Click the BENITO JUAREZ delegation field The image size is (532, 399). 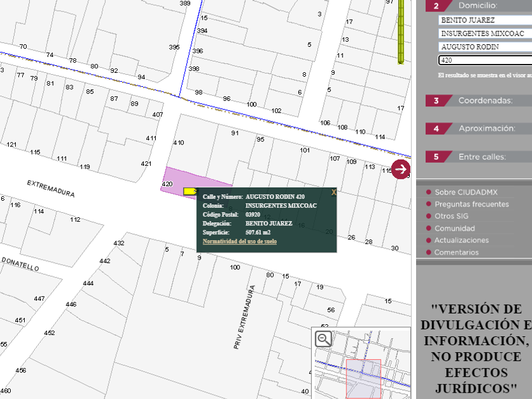pyautogui.click(x=484, y=20)
